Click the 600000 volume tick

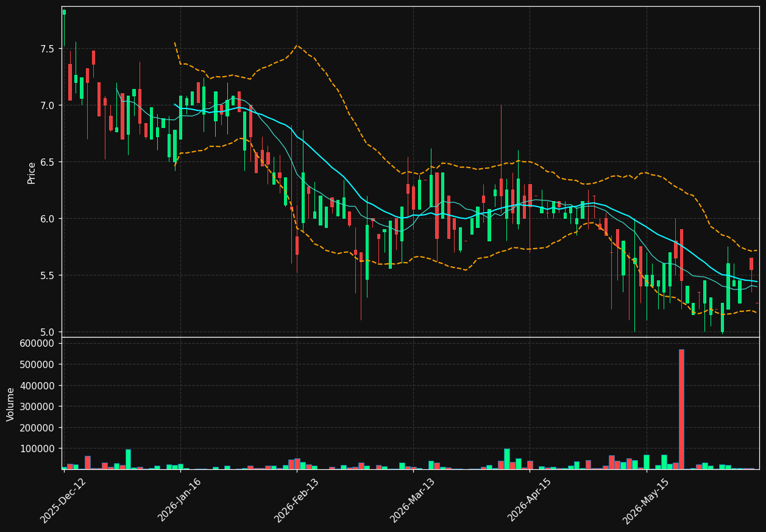37,344
